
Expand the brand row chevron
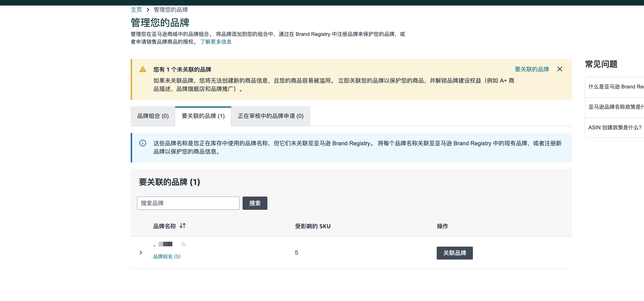[141, 252]
